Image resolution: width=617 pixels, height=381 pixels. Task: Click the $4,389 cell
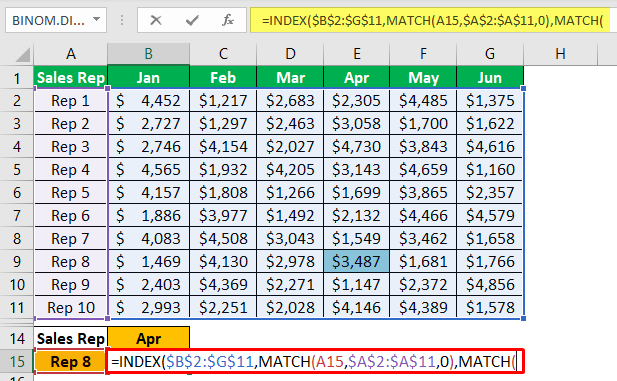pos(423,308)
